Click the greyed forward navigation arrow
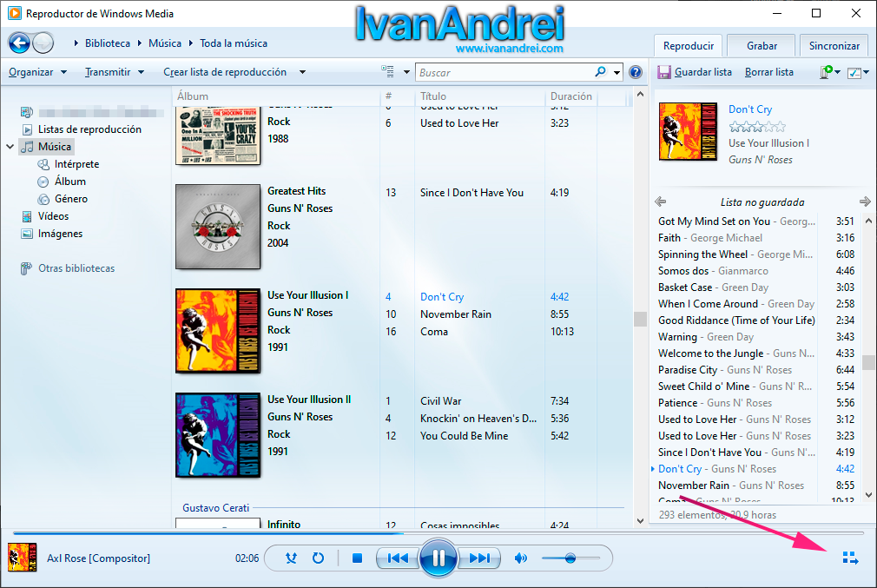 tap(43, 43)
